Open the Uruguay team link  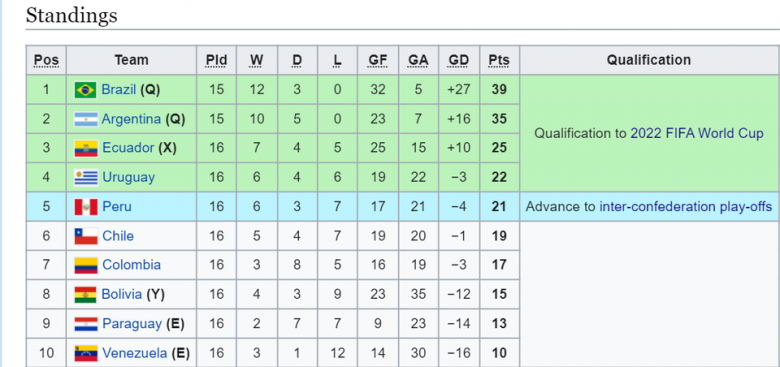click(x=128, y=178)
